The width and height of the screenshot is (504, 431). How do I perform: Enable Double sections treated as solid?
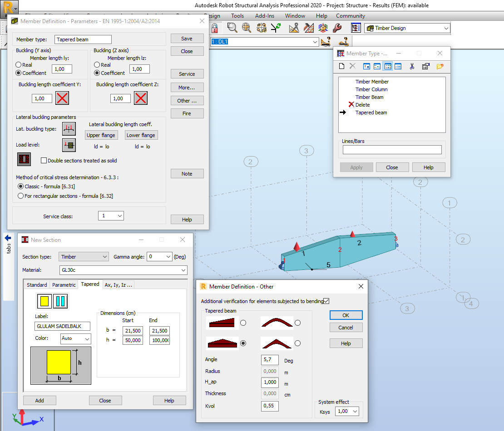pos(44,161)
